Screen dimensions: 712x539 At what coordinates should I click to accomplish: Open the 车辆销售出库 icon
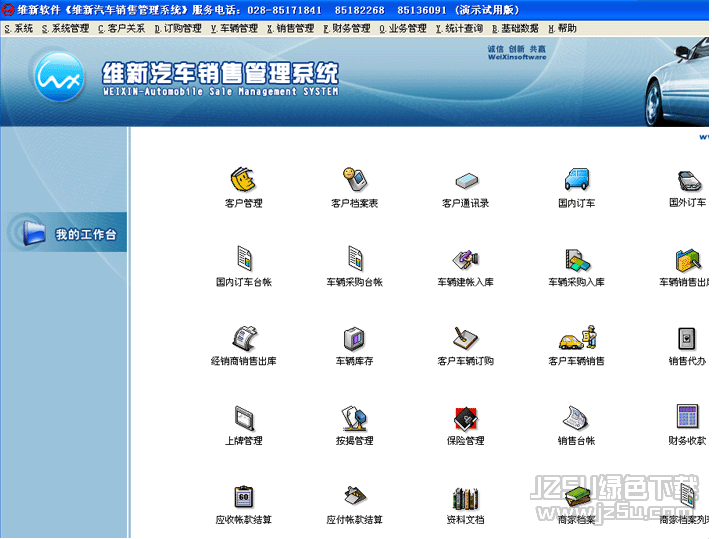click(688, 260)
